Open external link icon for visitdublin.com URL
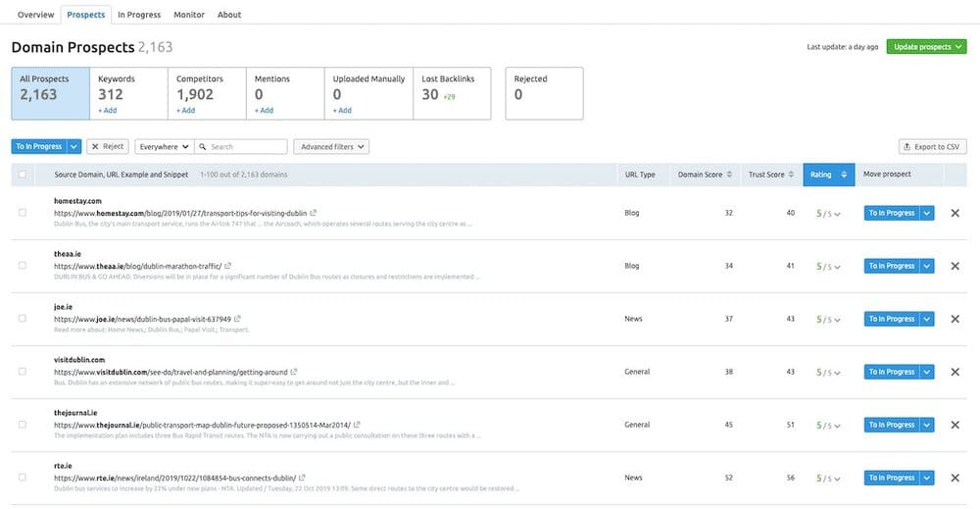 pyautogui.click(x=294, y=372)
